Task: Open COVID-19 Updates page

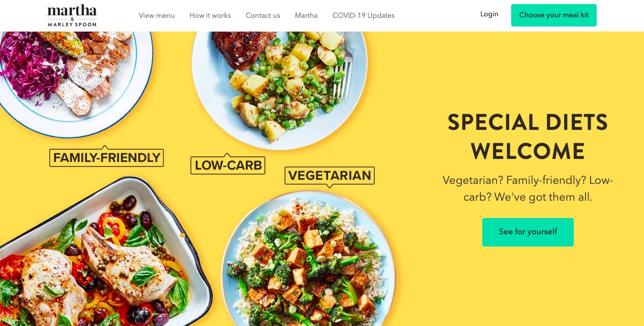Action: 364,15
